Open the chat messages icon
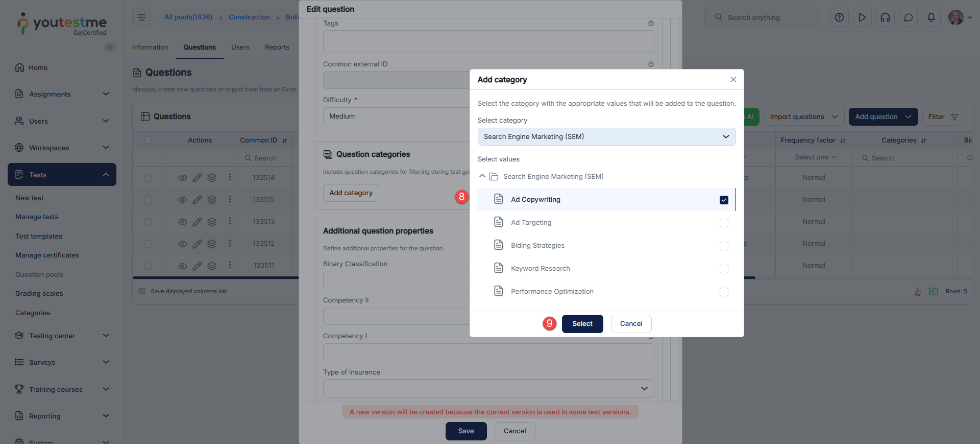 (908, 17)
